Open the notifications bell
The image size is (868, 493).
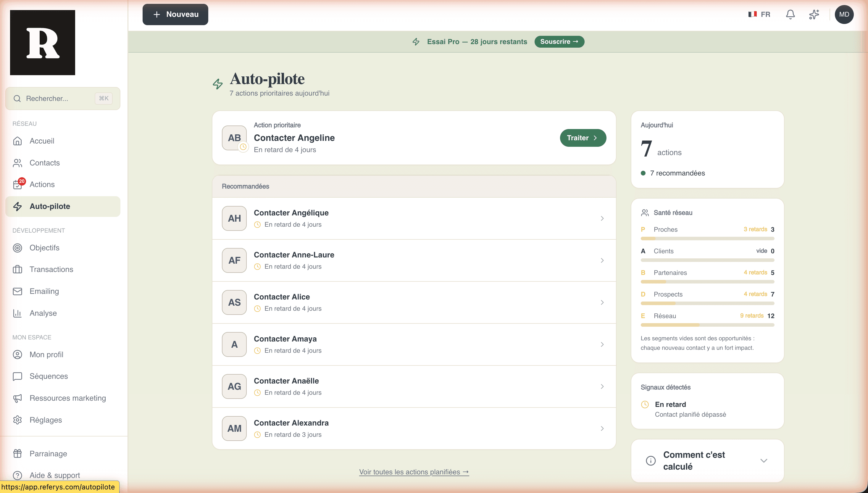(x=790, y=14)
